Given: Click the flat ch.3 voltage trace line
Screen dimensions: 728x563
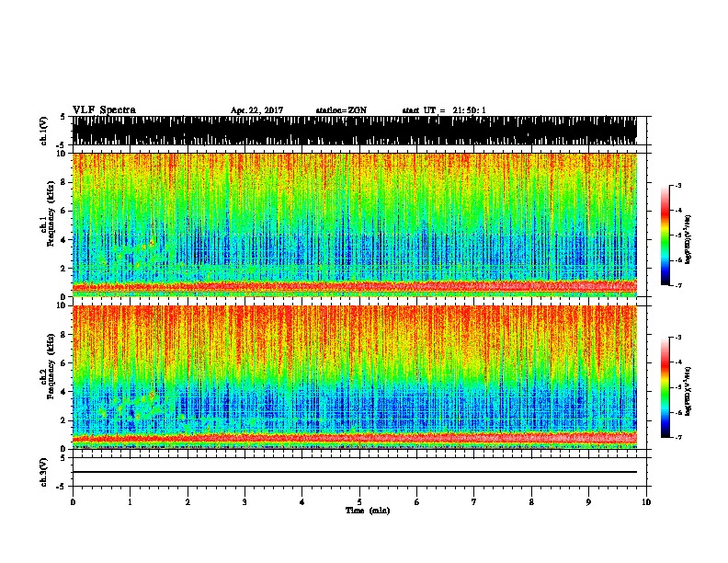Looking at the screenshot, I should pos(354,472).
